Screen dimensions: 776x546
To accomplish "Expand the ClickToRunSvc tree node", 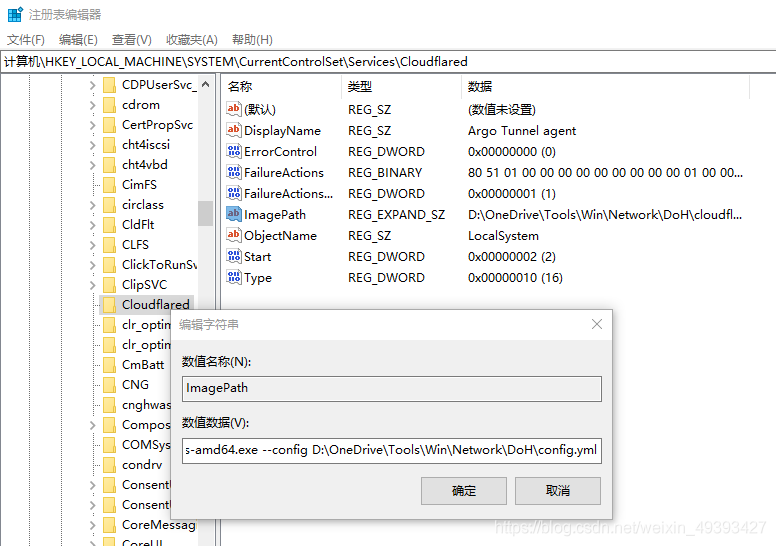I will tap(93, 265).
